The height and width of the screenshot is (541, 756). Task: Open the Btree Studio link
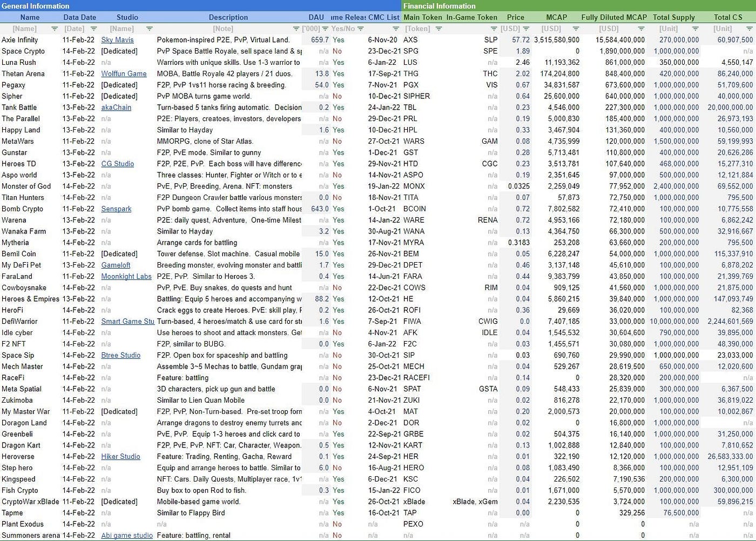[120, 355]
